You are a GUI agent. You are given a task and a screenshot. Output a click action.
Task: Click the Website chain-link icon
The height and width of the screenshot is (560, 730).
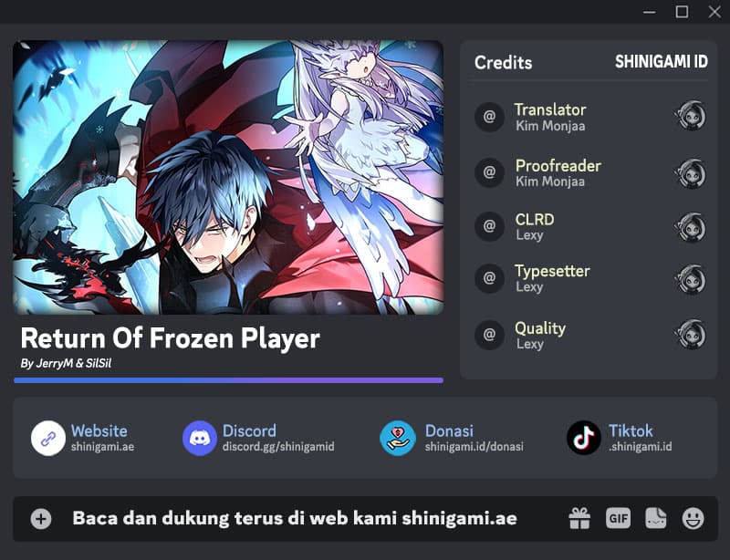point(48,438)
